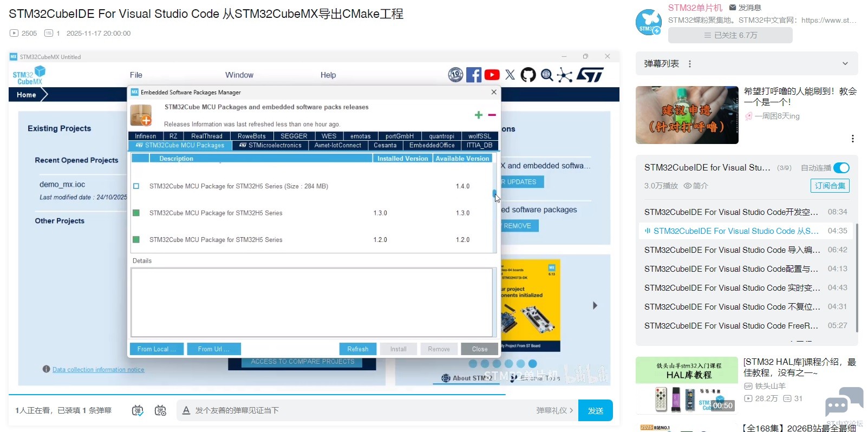Toggle the STM32H5 Series 1.3.0 package checkbox

coord(136,213)
